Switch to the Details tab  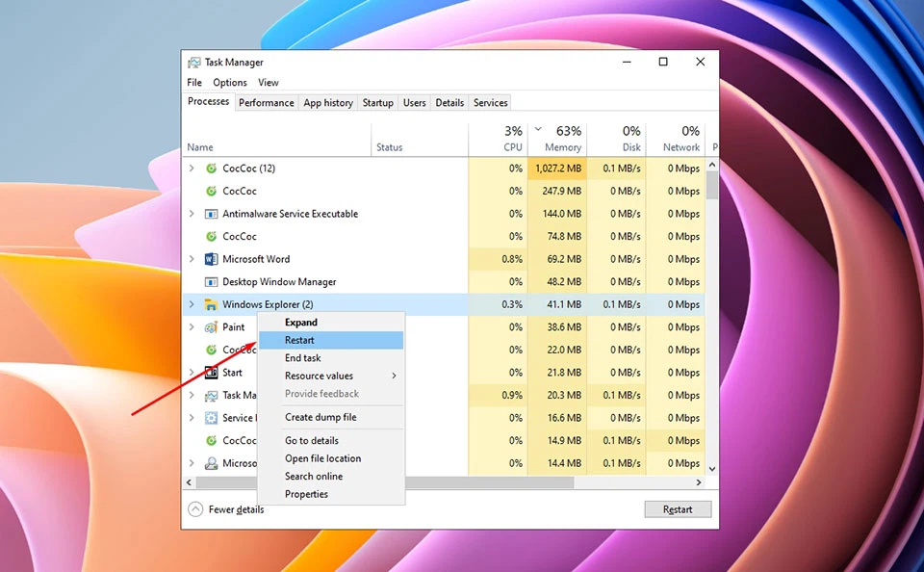(x=449, y=103)
